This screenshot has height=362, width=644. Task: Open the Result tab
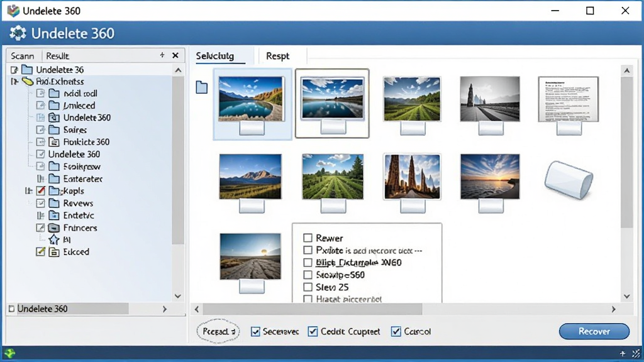click(x=57, y=56)
